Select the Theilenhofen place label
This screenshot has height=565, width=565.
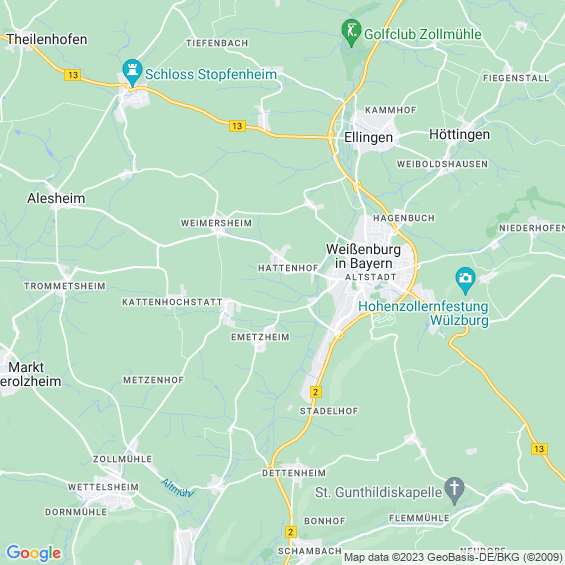coord(47,39)
